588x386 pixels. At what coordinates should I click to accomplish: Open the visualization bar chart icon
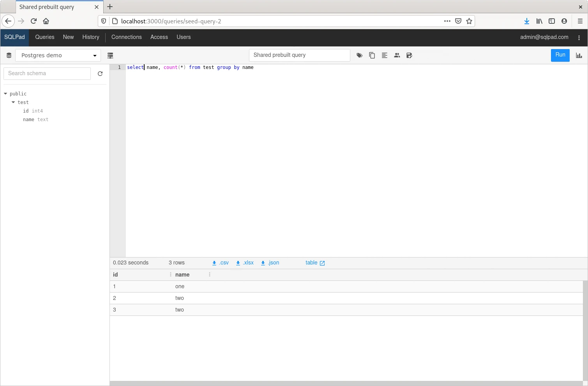point(579,55)
